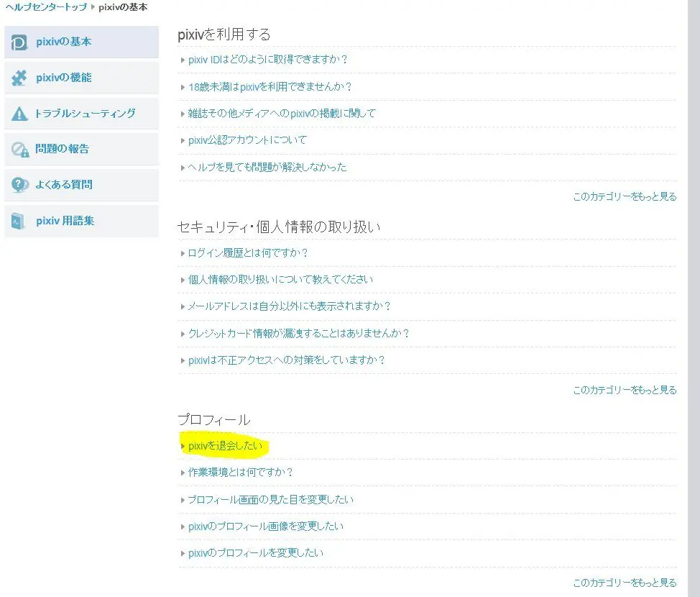Image resolution: width=700 pixels, height=597 pixels.
Task: Click 'このカテゴリーをもっと見る' under プロフィール
Action: point(625,583)
